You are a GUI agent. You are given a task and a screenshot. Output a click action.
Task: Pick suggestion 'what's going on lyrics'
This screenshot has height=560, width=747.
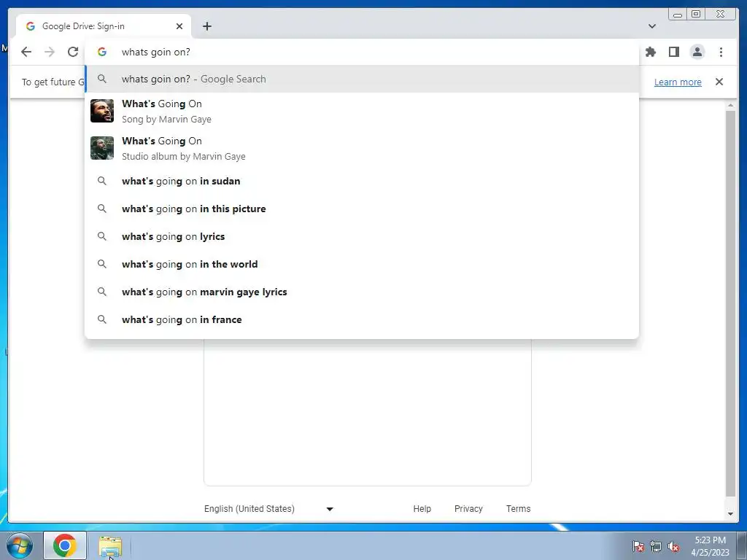point(362,236)
